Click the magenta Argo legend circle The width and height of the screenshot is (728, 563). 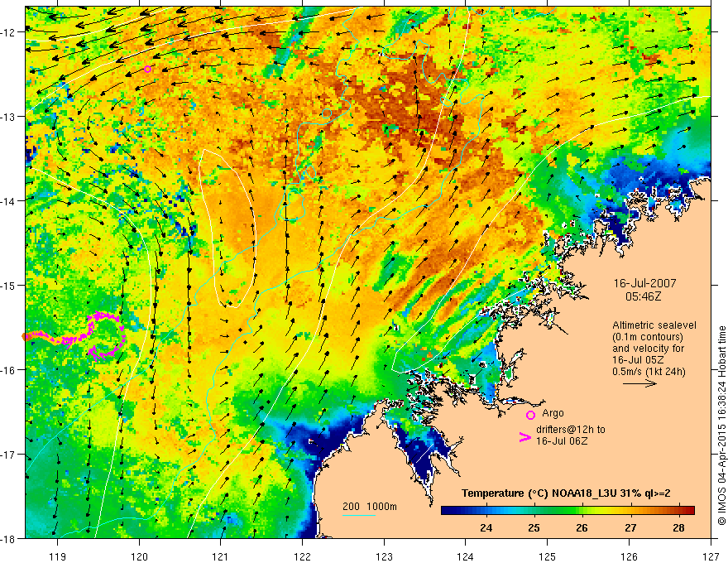[x=530, y=415]
